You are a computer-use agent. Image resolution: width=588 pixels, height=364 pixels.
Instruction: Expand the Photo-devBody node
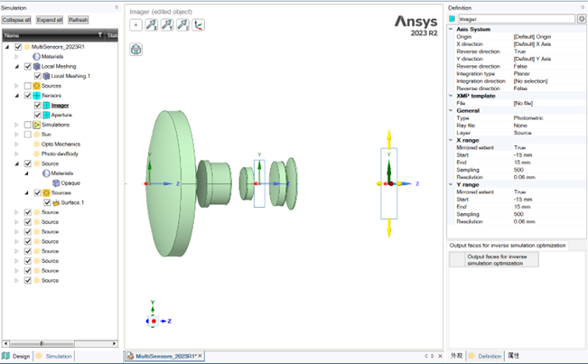(16, 154)
